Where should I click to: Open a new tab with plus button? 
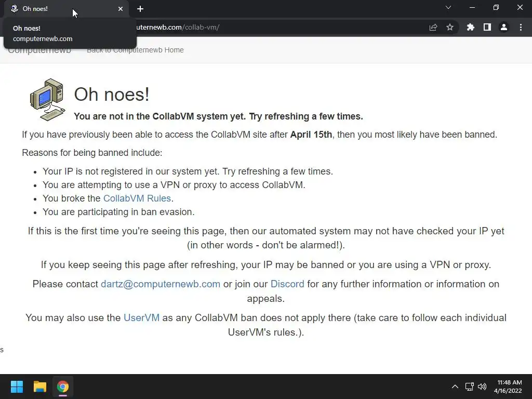click(x=140, y=9)
